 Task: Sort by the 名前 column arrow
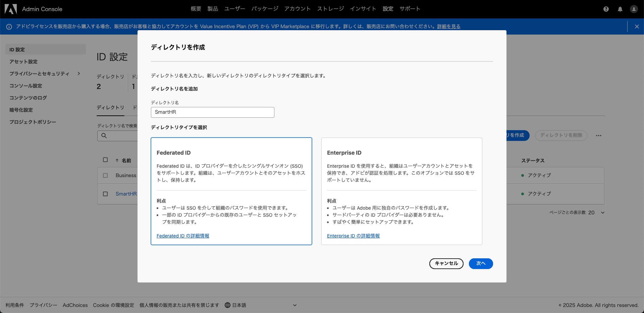pos(117,160)
